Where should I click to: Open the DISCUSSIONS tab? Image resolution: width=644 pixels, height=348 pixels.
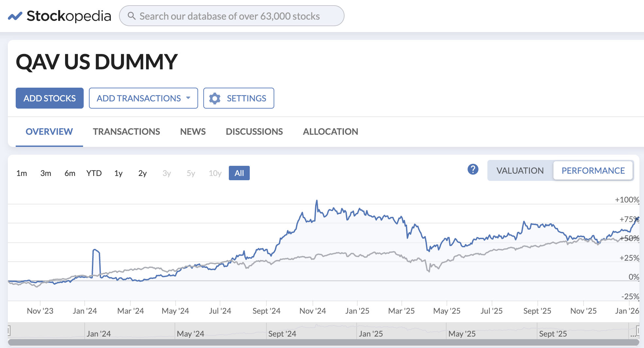pos(254,131)
